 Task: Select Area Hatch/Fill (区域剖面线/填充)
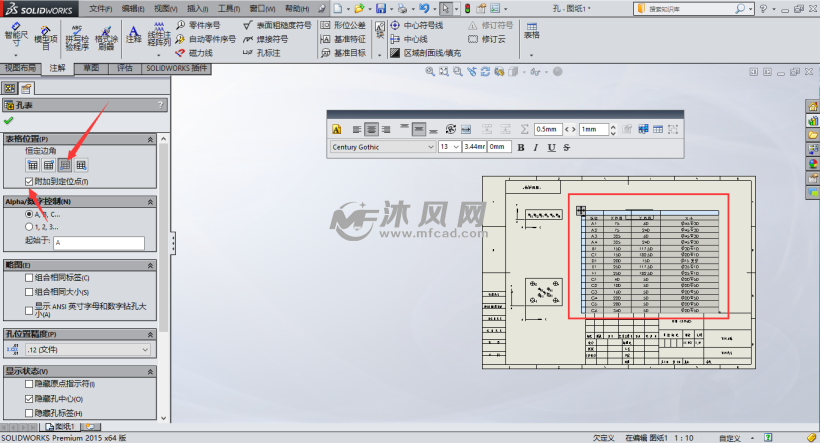tap(426, 53)
